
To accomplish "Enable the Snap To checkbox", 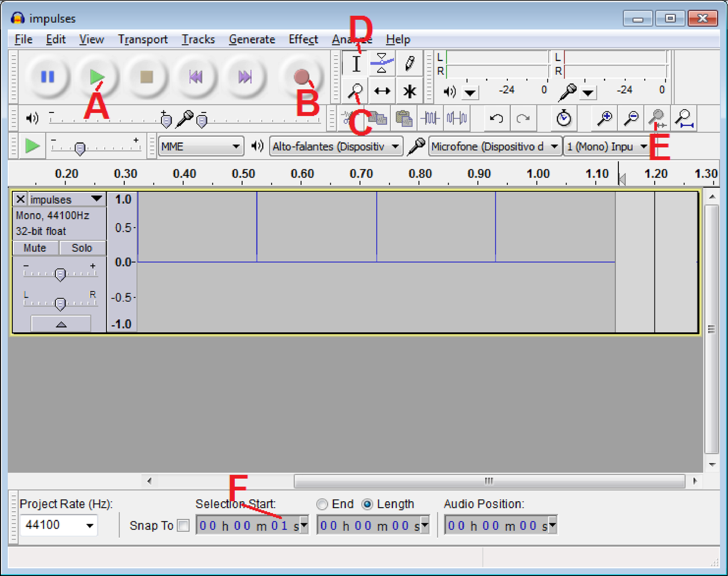I will tap(183, 525).
